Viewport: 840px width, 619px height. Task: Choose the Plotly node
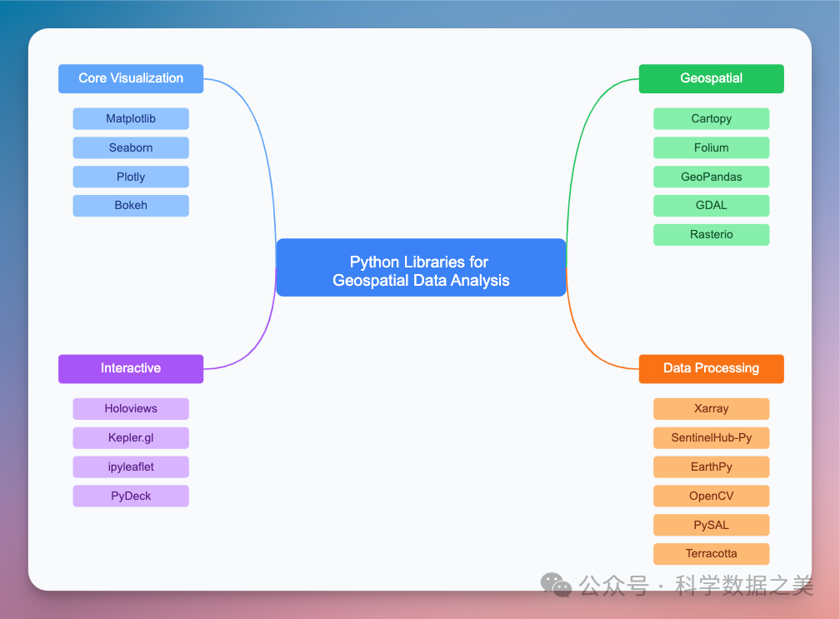point(131,177)
